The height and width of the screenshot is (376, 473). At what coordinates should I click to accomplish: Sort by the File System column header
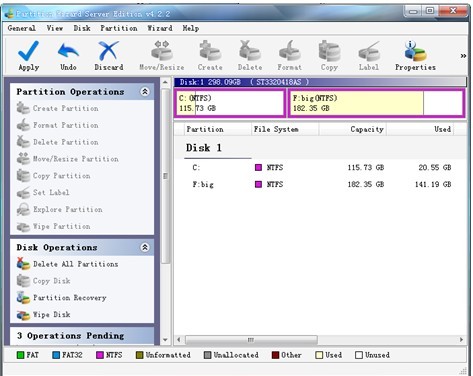[x=285, y=129]
